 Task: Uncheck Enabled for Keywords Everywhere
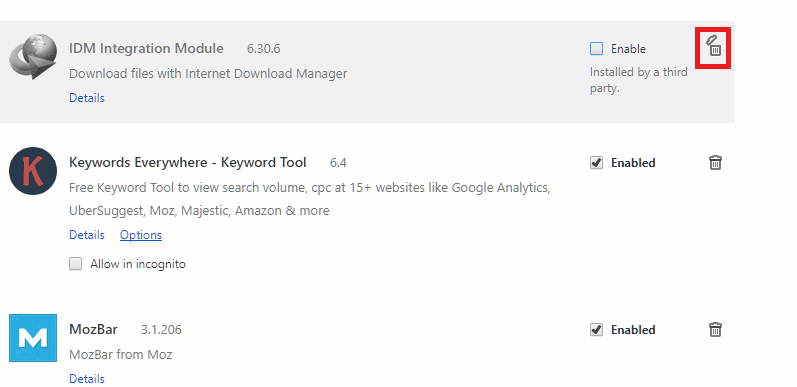(596, 163)
